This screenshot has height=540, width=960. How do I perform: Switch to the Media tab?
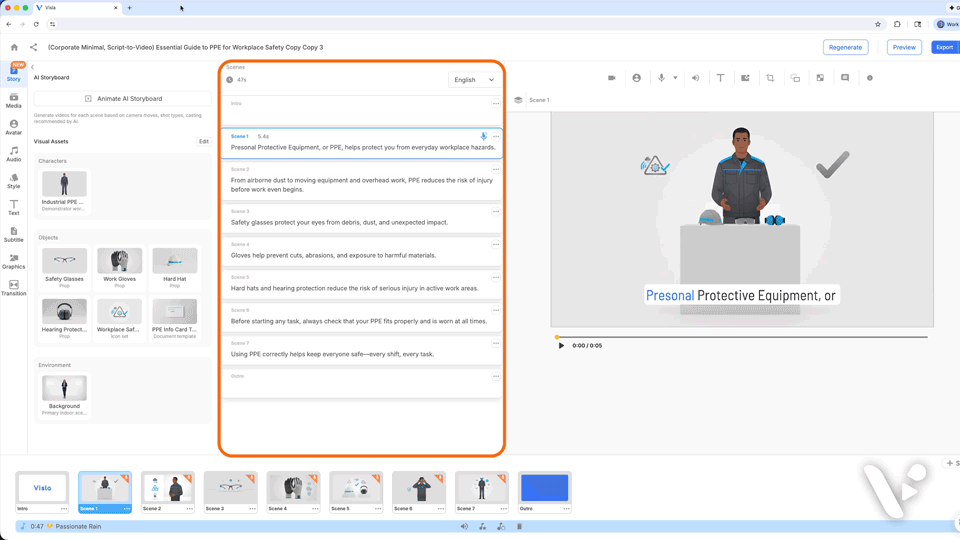click(x=13, y=100)
